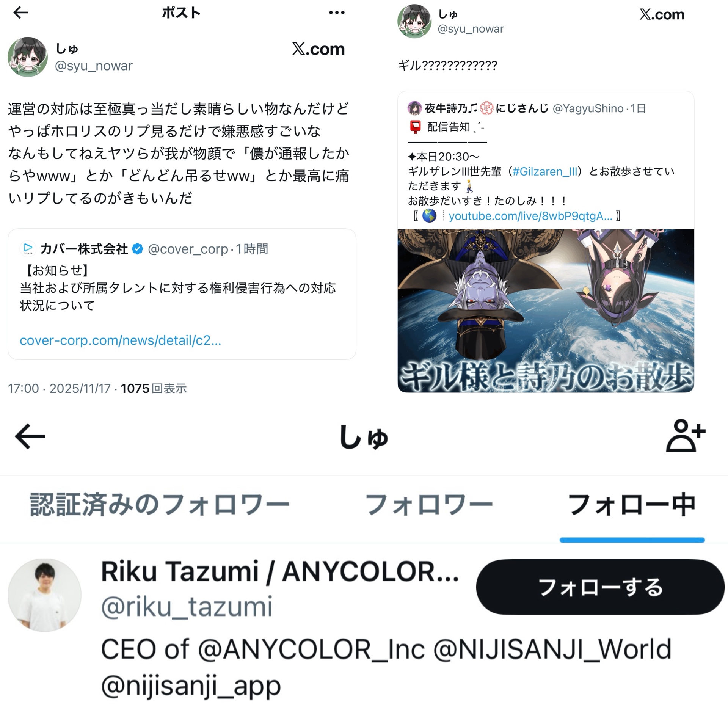Tap しゅ's avatar in the right post
The width and height of the screenshot is (728, 728).
click(x=414, y=21)
